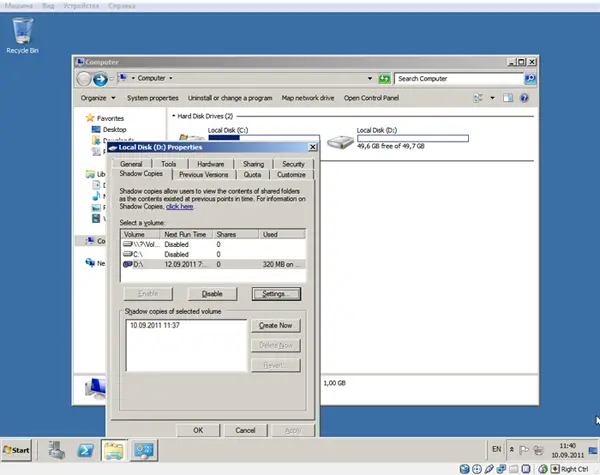This screenshot has height=475, width=600.
Task: Click the taskbar clock showing 11:40
Action: (x=567, y=450)
